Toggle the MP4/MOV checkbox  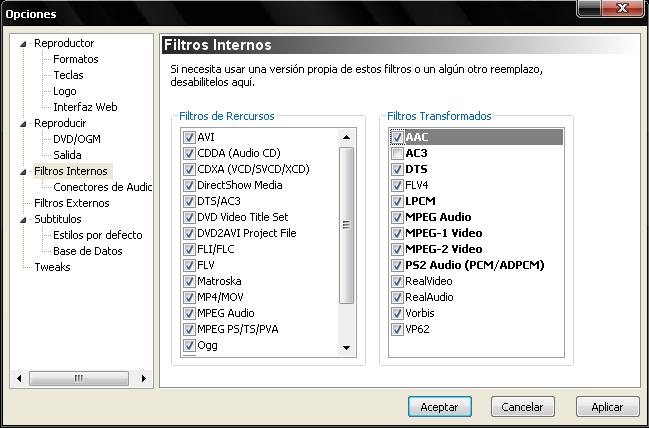[x=189, y=298]
